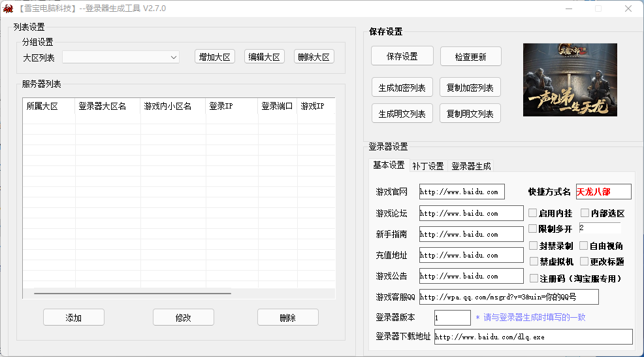
Task: Click 生成加密列表 button
Action: [x=402, y=88]
